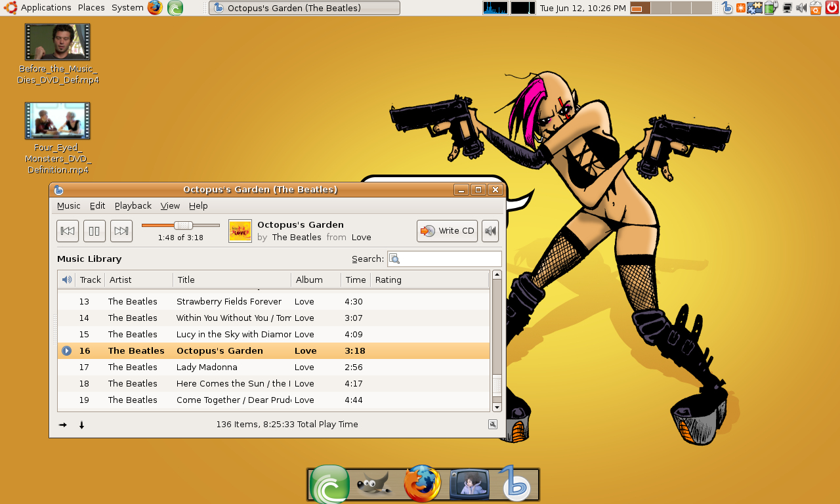Pause the playing song
This screenshot has width=840, height=504.
click(94, 231)
